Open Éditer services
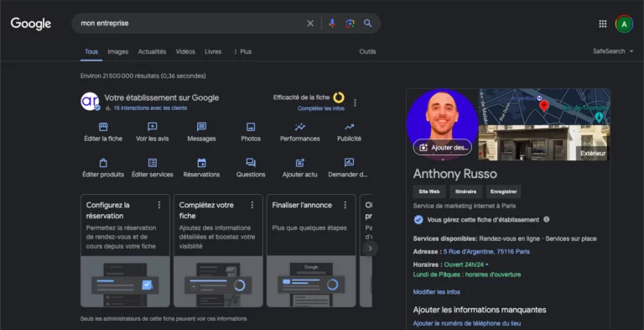The width and height of the screenshot is (644, 330). [153, 168]
